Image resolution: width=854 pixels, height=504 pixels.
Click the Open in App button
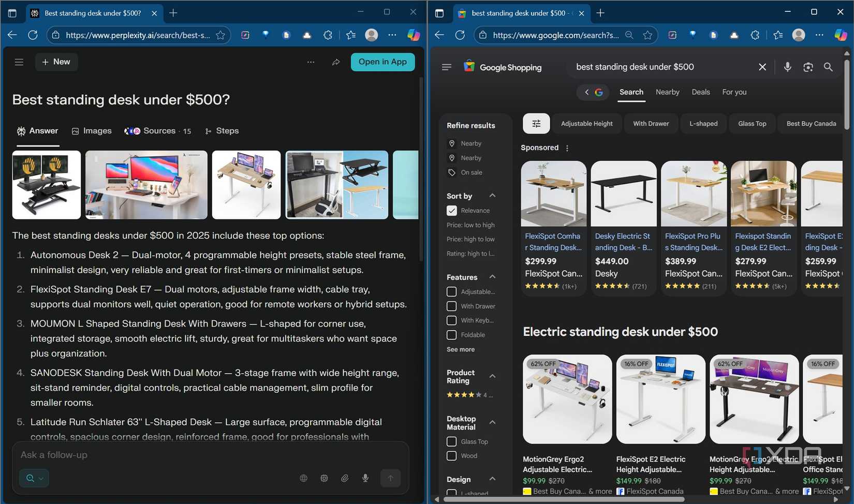coord(382,62)
